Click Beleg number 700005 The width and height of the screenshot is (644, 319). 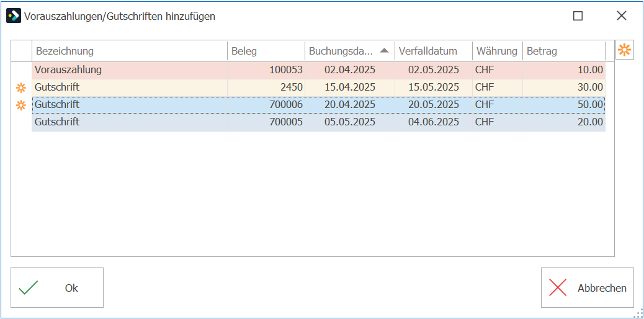click(286, 122)
